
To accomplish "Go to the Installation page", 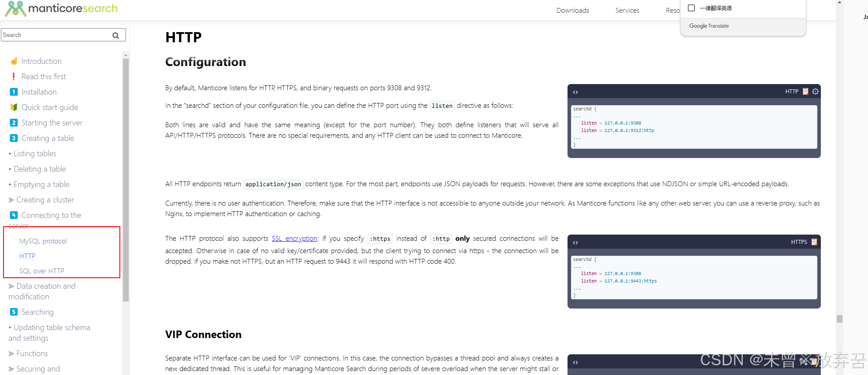I will point(39,92).
